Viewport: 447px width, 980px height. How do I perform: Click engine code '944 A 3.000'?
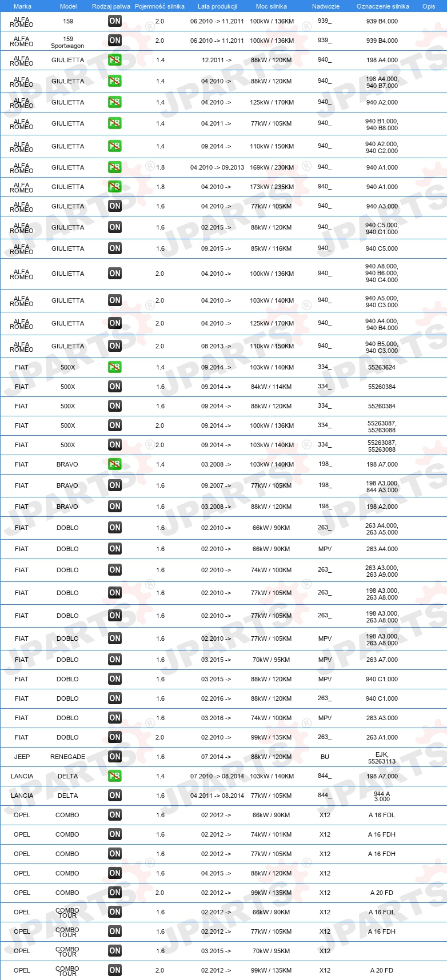click(382, 797)
